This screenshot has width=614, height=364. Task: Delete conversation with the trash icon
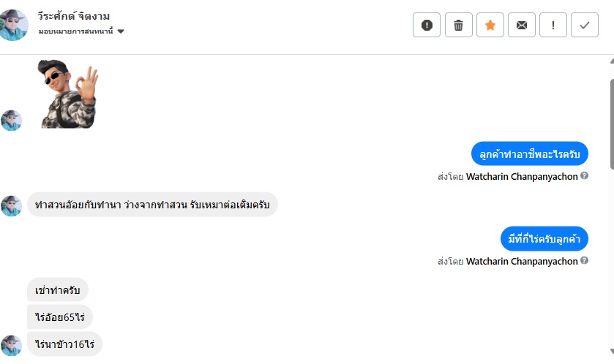click(458, 25)
